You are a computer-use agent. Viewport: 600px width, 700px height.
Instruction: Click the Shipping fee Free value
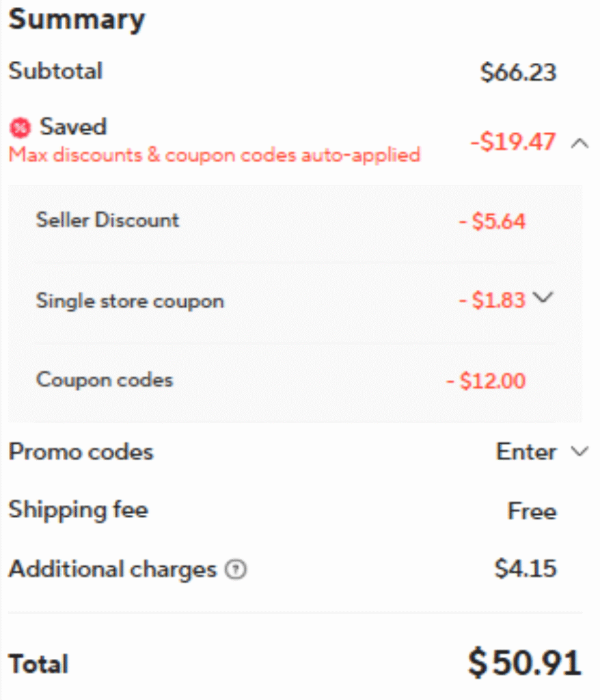[x=532, y=511]
